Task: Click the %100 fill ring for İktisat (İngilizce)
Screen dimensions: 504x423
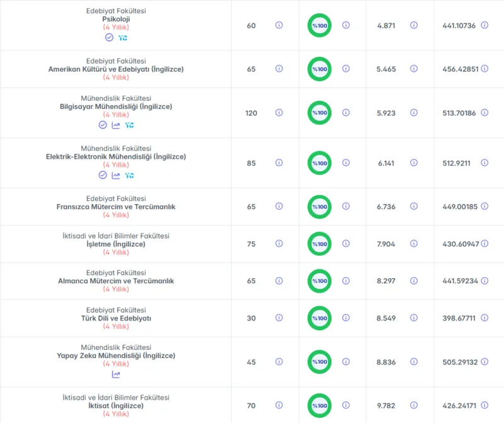Action: (319, 405)
